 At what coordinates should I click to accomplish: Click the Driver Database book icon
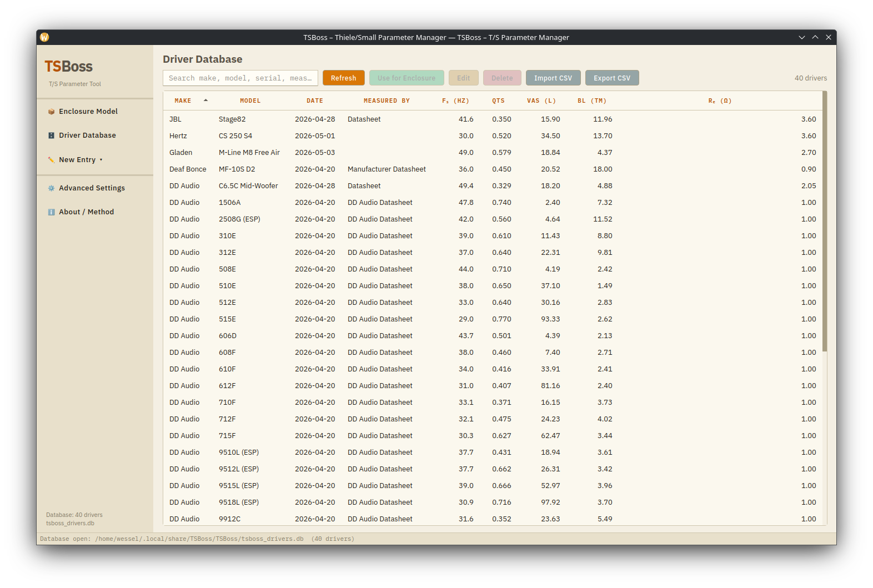point(51,135)
